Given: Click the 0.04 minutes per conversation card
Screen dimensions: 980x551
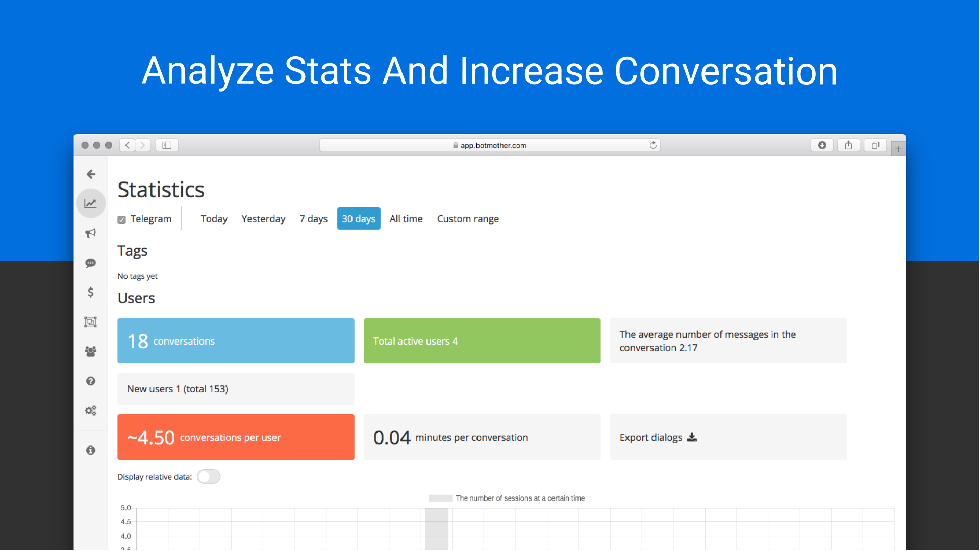Looking at the screenshot, I should (x=482, y=437).
